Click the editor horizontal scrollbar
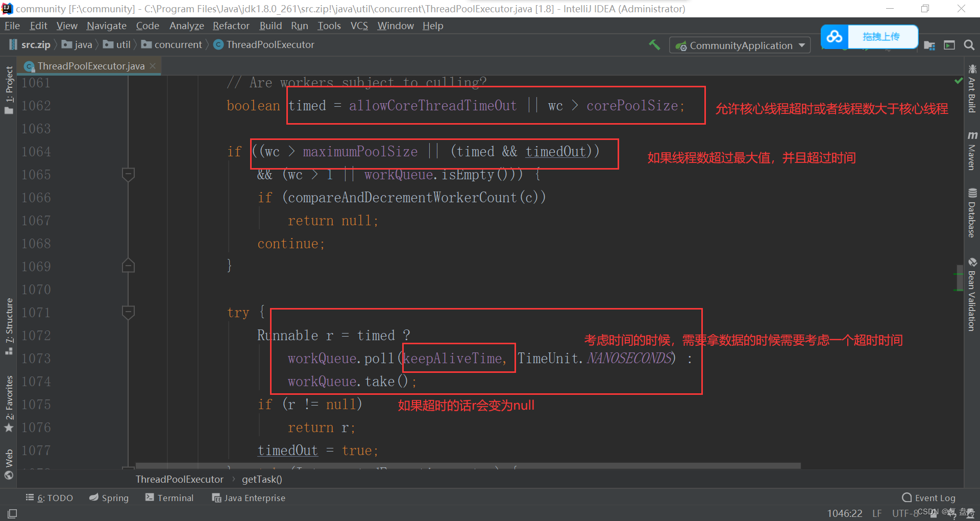 click(x=468, y=466)
